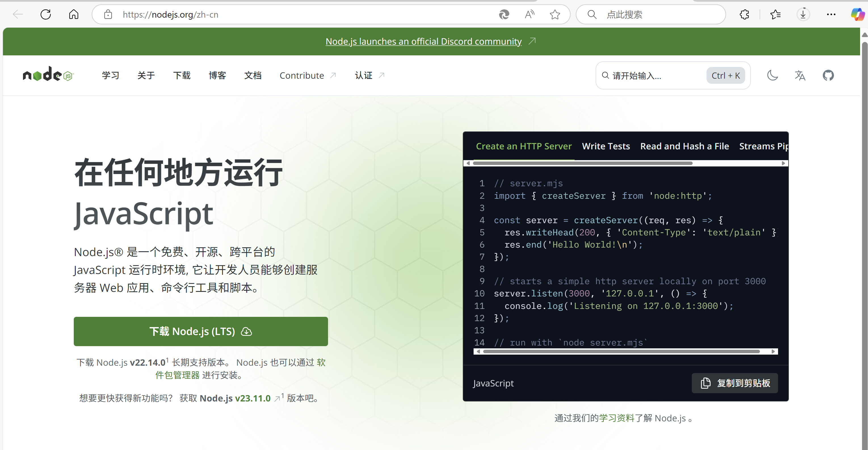The image size is (868, 450).
Task: Open the 认证 external link
Action: [x=370, y=76]
